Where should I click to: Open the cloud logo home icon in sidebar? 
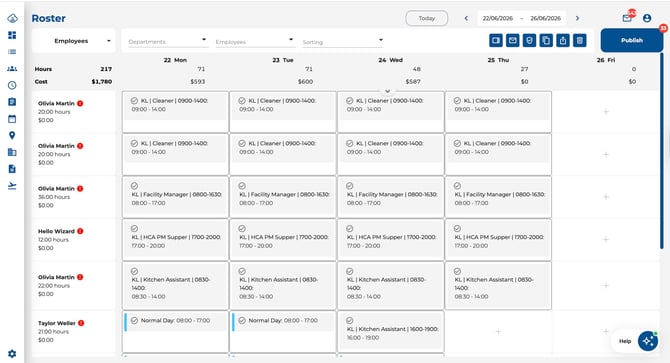click(12, 18)
